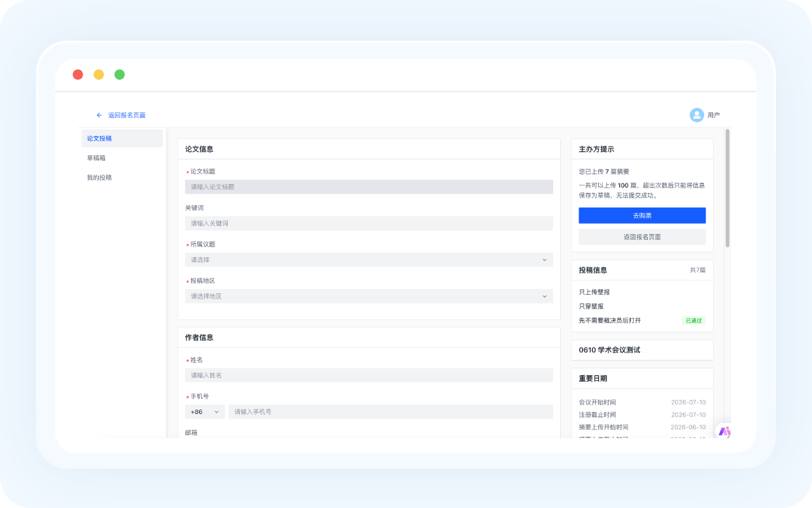Screen dimensions: 812x508
Task: Open the 投稿地区 dropdown
Action: (x=369, y=296)
